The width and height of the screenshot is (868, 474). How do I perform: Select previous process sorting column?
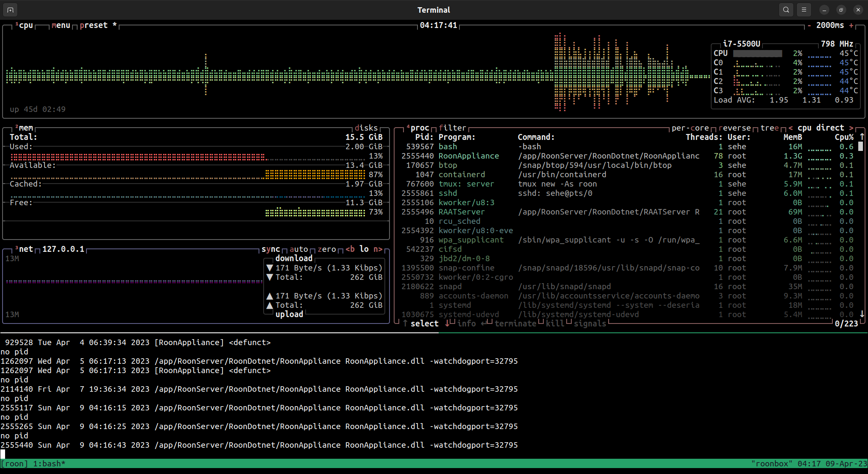click(790, 128)
